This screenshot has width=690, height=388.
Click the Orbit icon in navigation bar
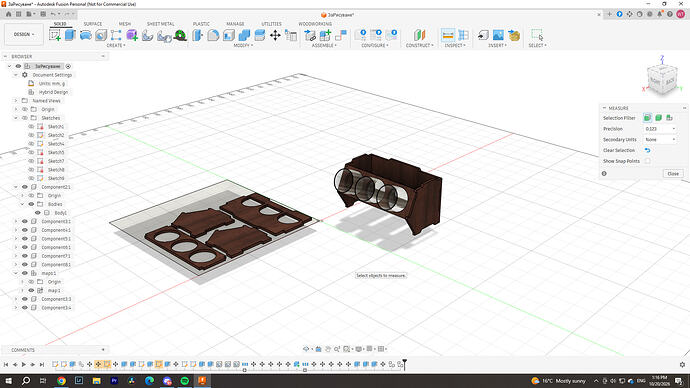point(306,349)
